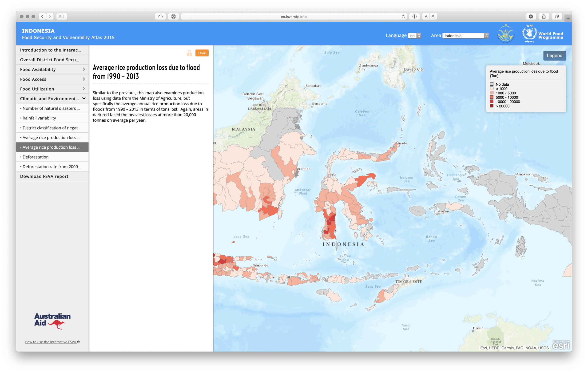Image resolution: width=588 pixels, height=373 pixels.
Task: Click the > 20000 legend swatch
Action: [492, 106]
